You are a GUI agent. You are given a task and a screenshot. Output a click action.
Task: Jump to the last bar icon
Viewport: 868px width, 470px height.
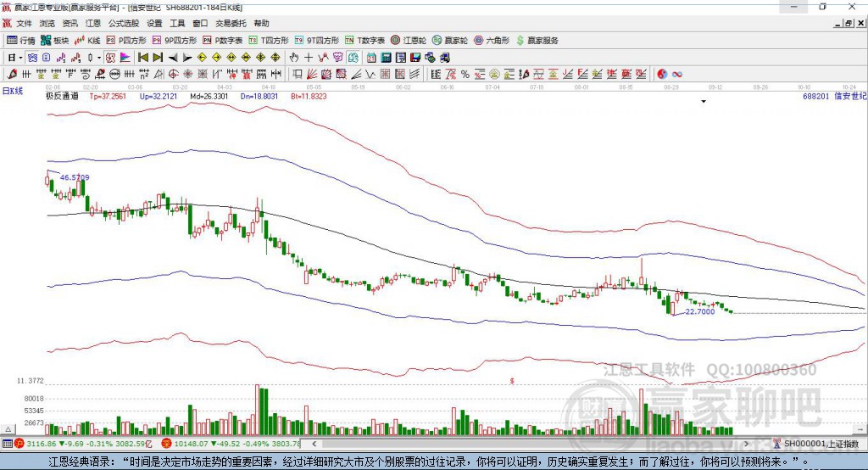click(158, 58)
